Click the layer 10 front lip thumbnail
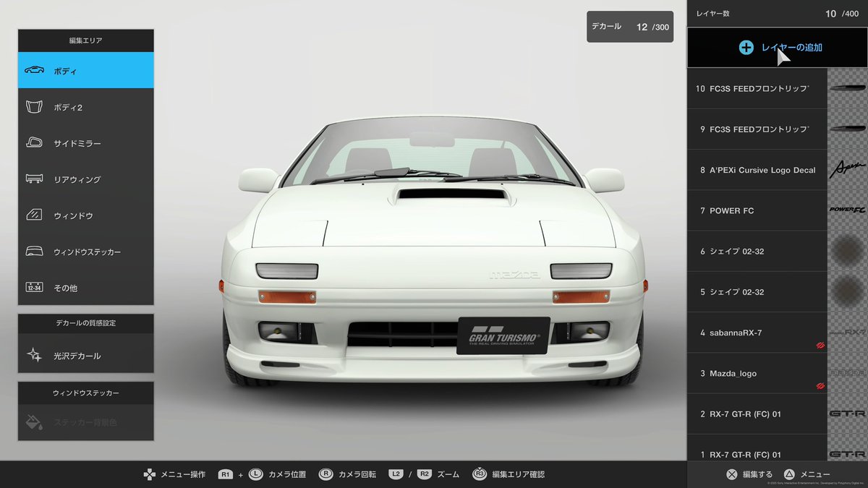Image resolution: width=868 pixels, height=488 pixels. [x=847, y=89]
